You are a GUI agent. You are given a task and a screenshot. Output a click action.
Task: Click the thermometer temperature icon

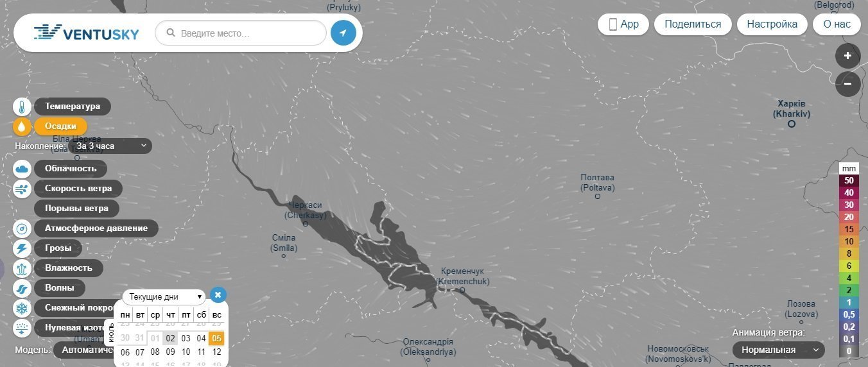22,107
